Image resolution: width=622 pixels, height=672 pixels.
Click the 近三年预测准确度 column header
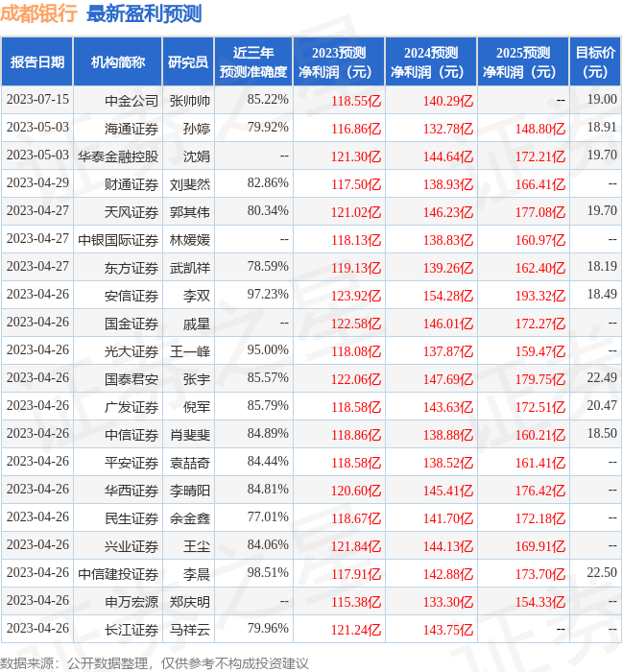click(253, 62)
